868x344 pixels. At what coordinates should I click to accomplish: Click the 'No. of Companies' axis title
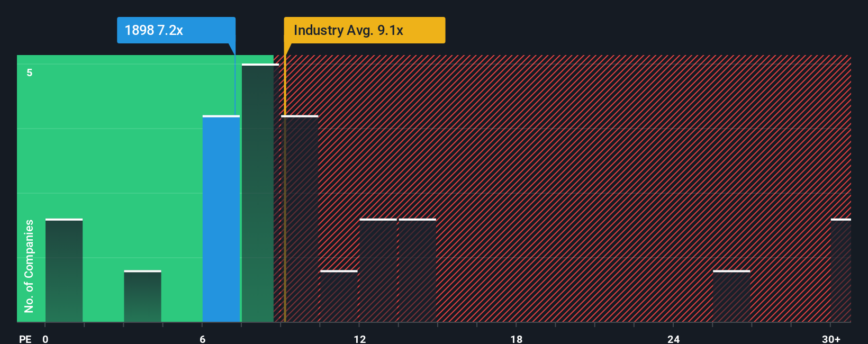point(29,266)
